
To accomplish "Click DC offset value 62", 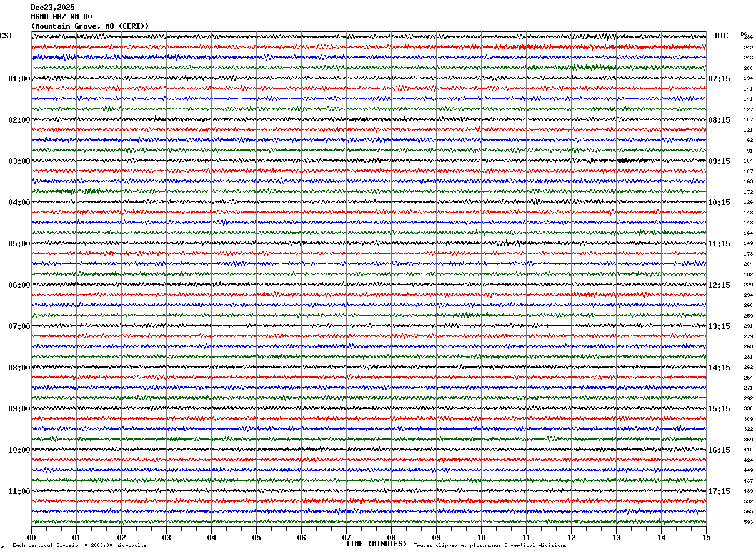I will pos(750,141).
